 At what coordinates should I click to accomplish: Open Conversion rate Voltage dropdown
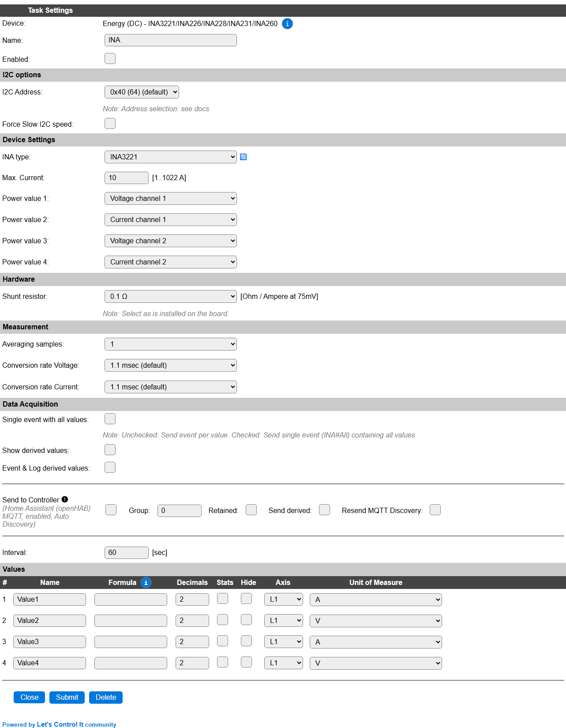171,366
